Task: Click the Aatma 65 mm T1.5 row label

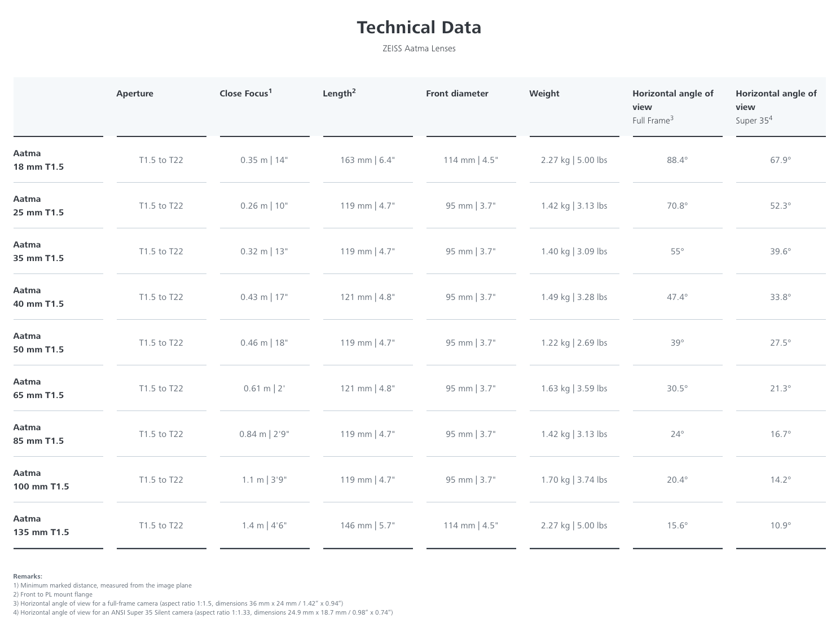Action: point(38,389)
